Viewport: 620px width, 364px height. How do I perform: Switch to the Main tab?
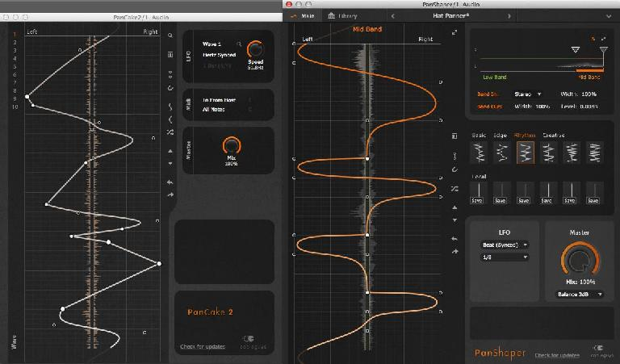point(304,15)
